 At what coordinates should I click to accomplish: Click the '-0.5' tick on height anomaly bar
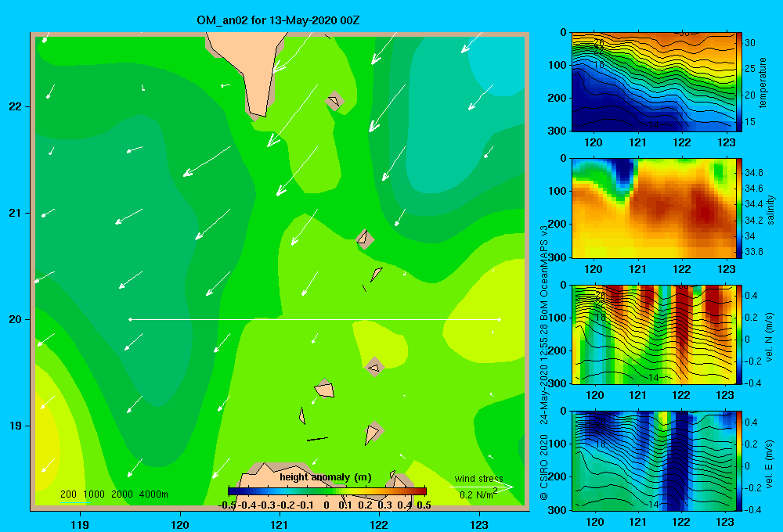coord(227,505)
